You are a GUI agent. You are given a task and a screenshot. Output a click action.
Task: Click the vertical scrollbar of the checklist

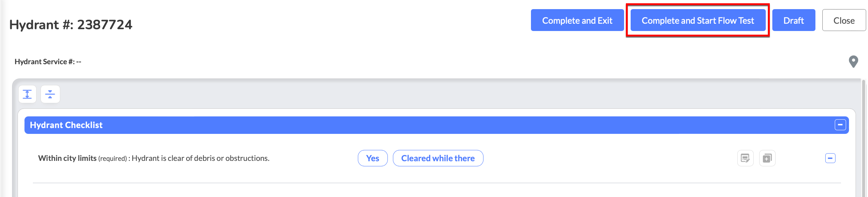(863, 139)
